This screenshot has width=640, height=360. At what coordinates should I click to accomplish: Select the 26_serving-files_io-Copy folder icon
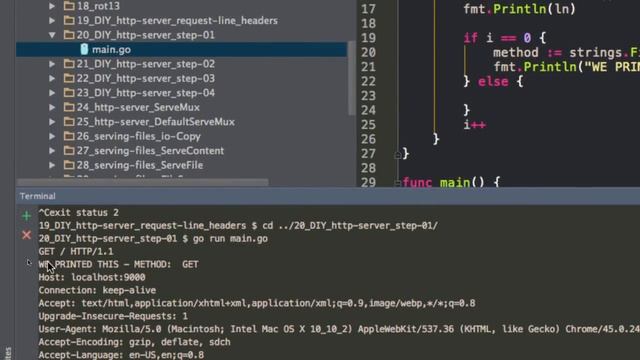point(69,136)
